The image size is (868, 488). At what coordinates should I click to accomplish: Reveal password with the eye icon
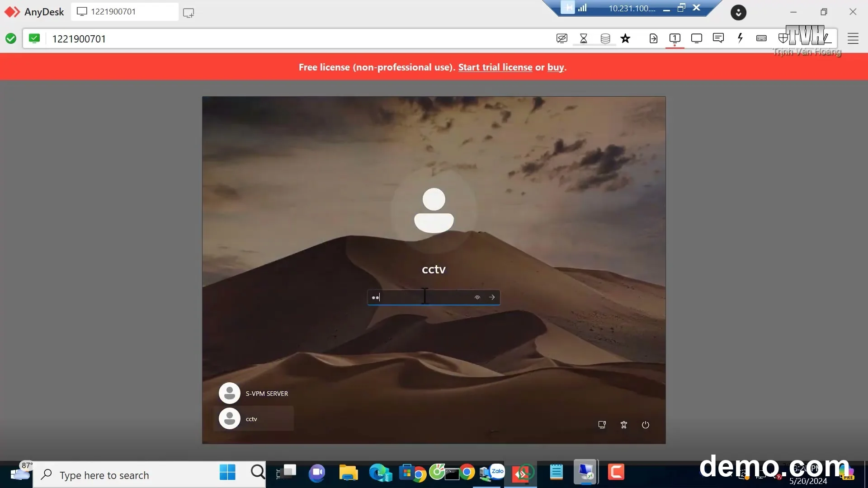click(477, 297)
